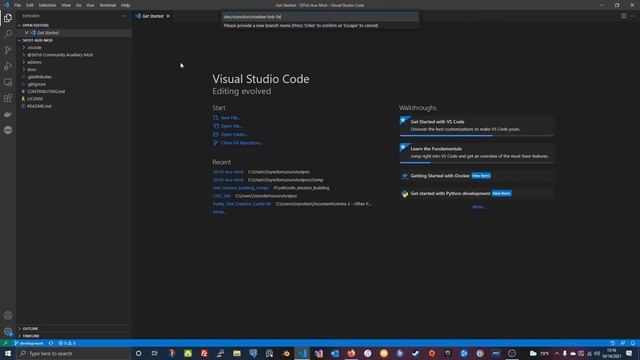Open More walkthroughs link
This screenshot has height=360, width=640.
pyautogui.click(x=478, y=207)
